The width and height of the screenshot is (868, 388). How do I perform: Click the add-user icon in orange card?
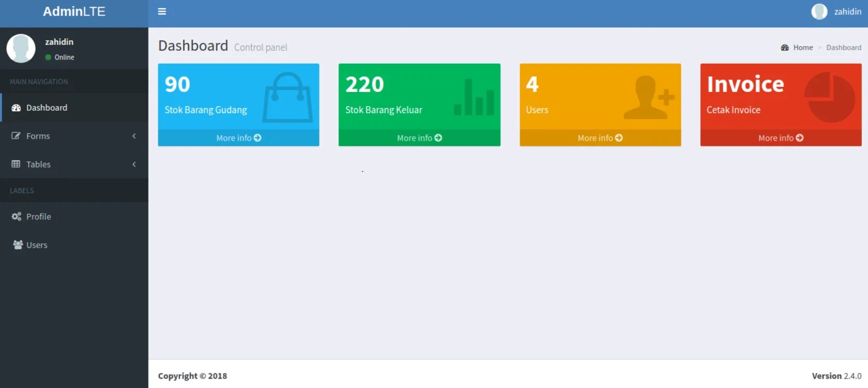pos(649,97)
